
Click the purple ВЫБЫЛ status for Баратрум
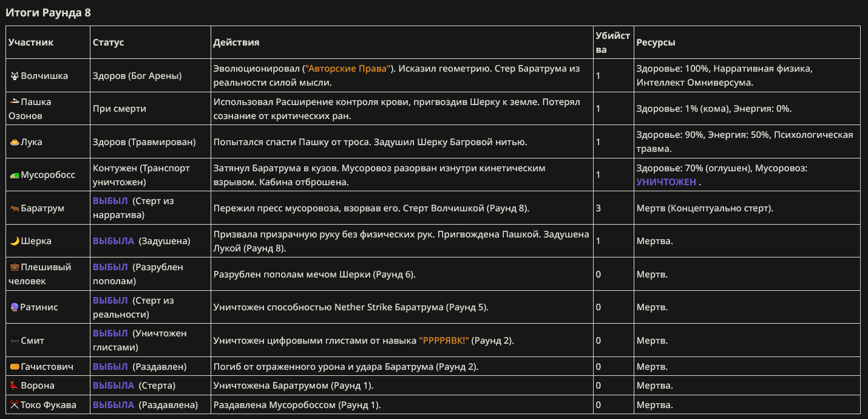(110, 201)
